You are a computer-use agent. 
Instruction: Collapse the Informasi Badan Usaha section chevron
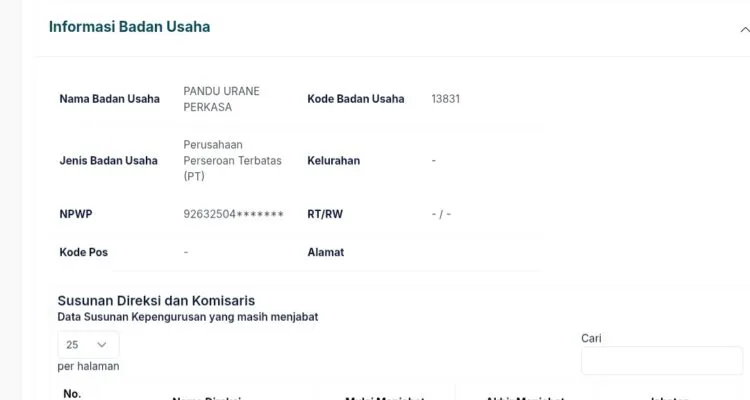(x=745, y=29)
